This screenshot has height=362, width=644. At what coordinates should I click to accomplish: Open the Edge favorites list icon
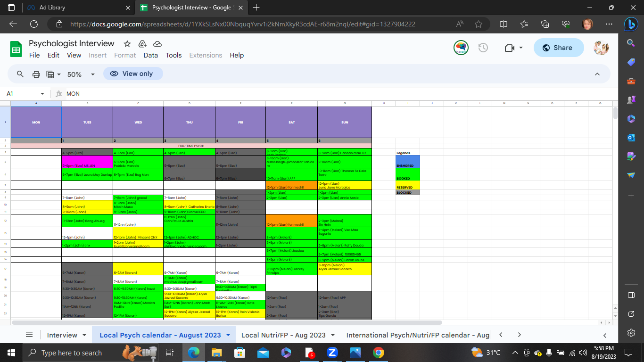(x=524, y=24)
